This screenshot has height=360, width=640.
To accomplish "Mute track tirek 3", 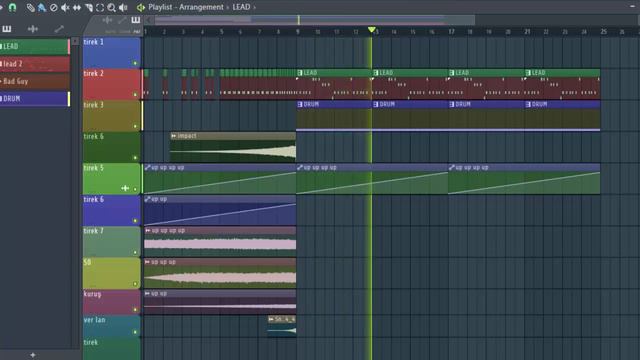I will click(135, 126).
